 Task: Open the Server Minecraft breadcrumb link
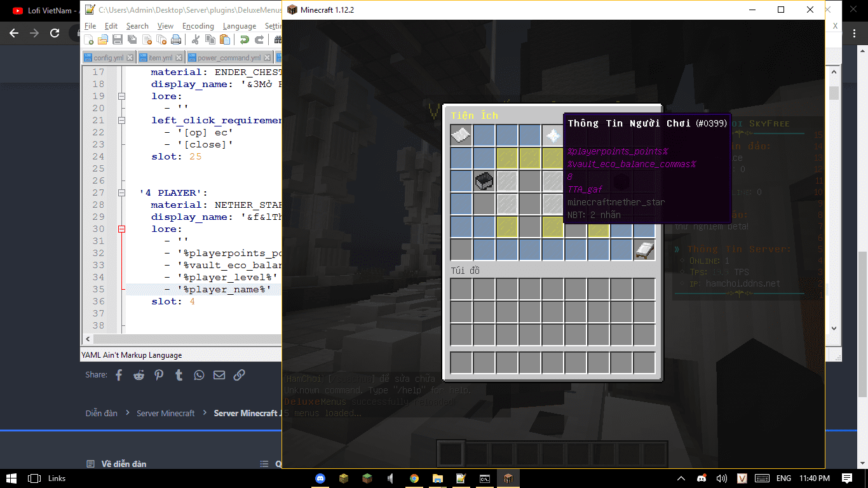click(x=166, y=413)
